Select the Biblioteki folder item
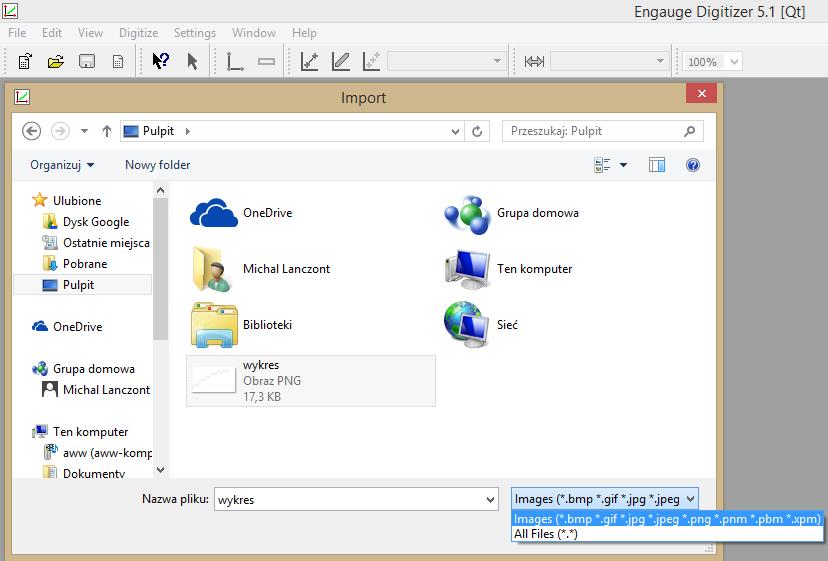 coord(241,324)
